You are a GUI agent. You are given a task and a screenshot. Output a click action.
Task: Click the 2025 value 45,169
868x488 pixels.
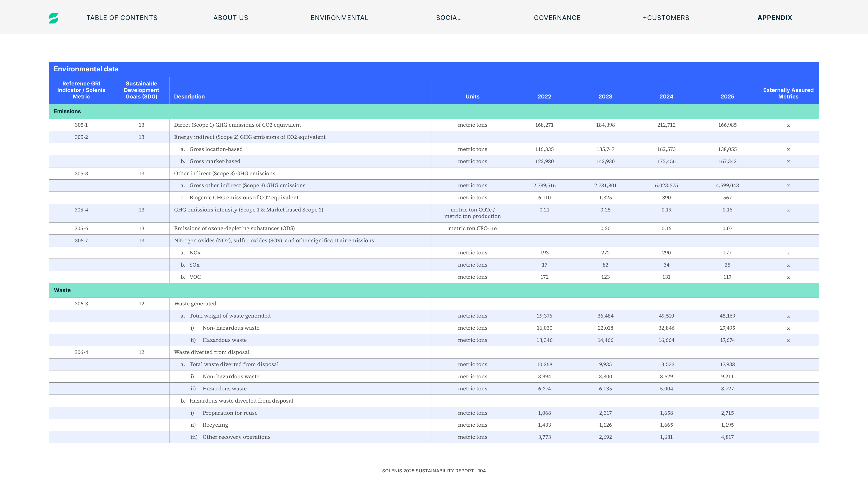point(727,316)
